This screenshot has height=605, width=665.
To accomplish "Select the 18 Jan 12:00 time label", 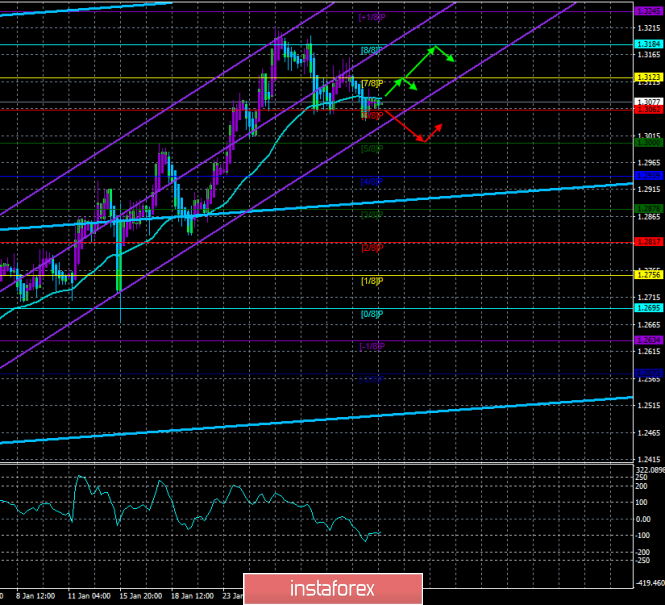I will coord(193,596).
